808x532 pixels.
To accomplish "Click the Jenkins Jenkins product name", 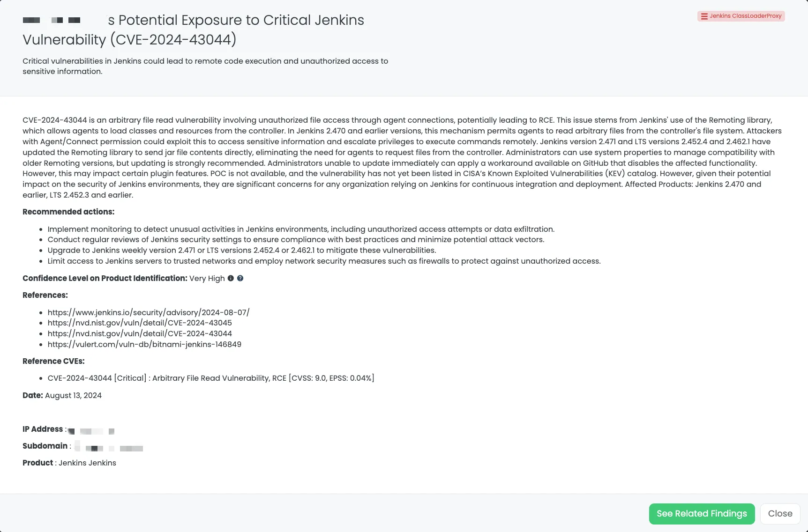I will (x=87, y=463).
